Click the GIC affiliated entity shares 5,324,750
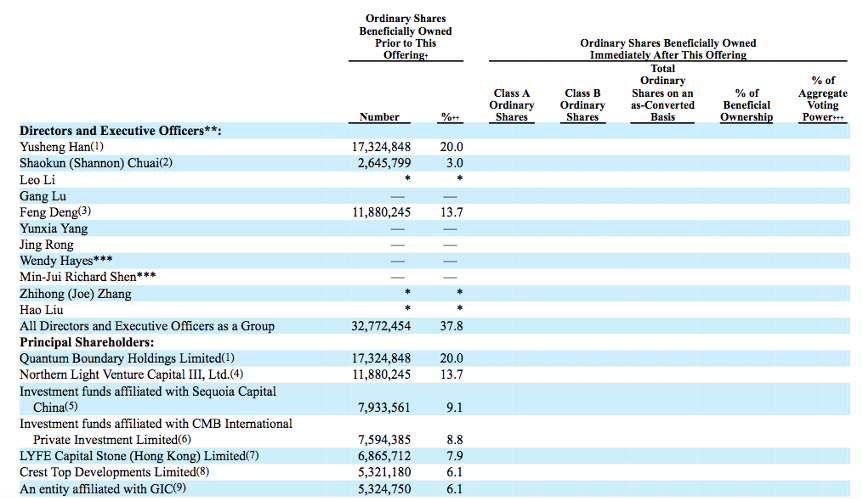 coord(379,489)
